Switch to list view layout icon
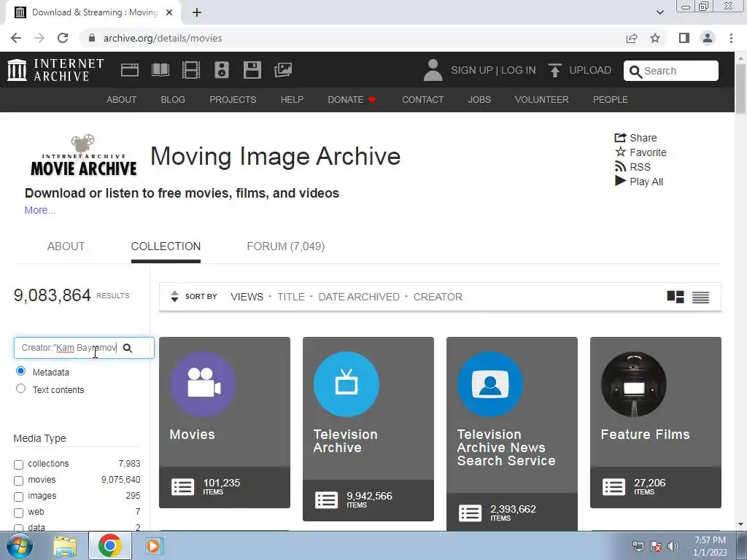This screenshot has height=560, width=747. coord(700,297)
